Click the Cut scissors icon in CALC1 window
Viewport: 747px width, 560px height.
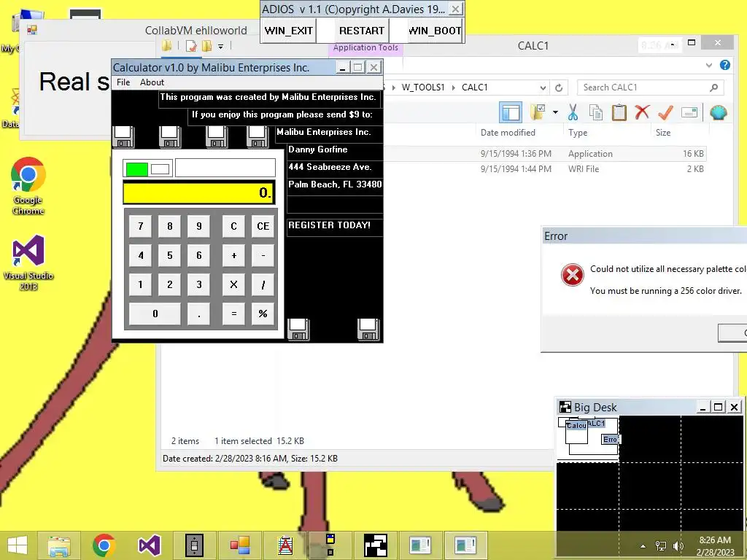(x=573, y=113)
